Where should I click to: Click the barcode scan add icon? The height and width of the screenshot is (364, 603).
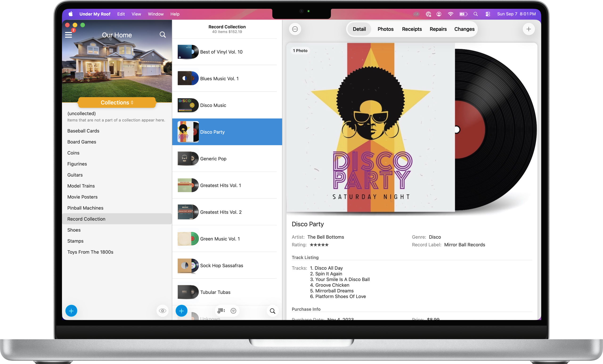point(221,311)
